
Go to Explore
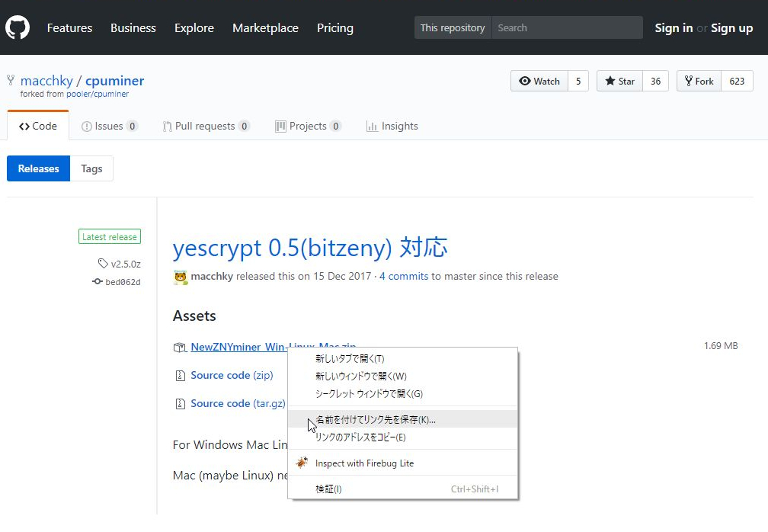pyautogui.click(x=194, y=28)
